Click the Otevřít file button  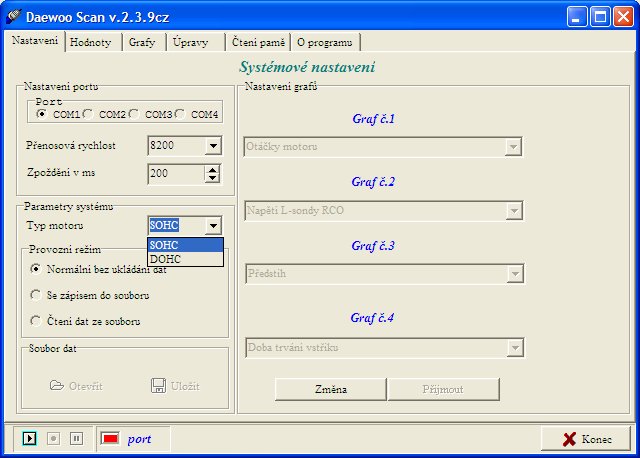pyautogui.click(x=76, y=386)
